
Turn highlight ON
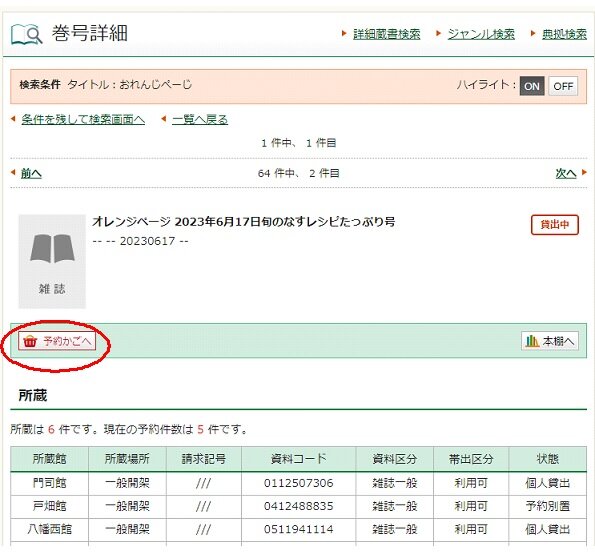(x=532, y=86)
